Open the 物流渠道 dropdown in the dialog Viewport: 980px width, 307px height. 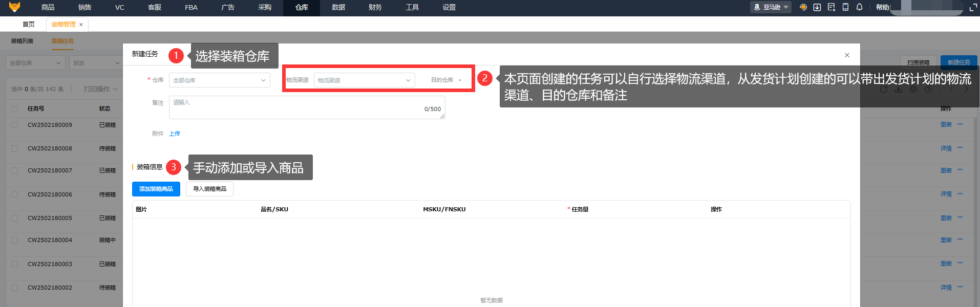(x=364, y=80)
